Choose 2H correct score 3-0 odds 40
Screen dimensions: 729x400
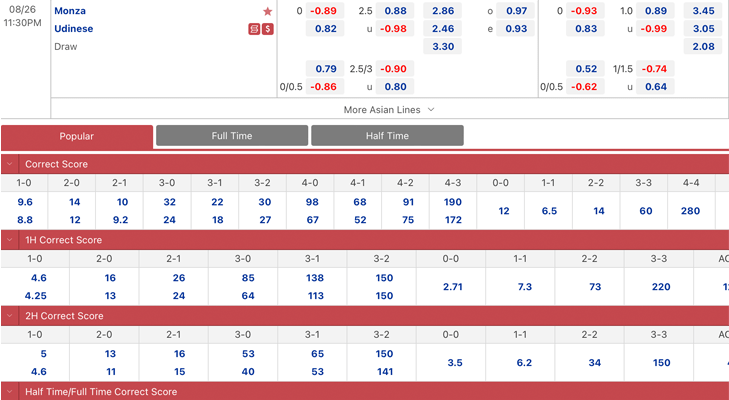pos(248,371)
